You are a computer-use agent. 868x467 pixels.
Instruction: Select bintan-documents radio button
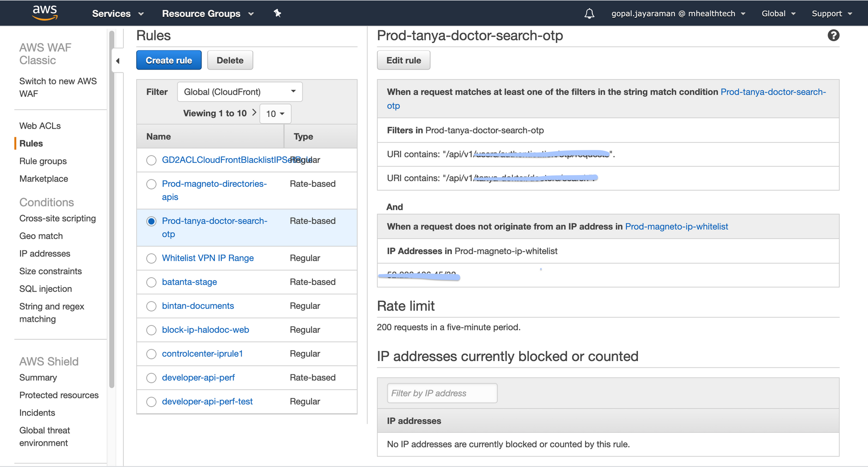pos(151,306)
